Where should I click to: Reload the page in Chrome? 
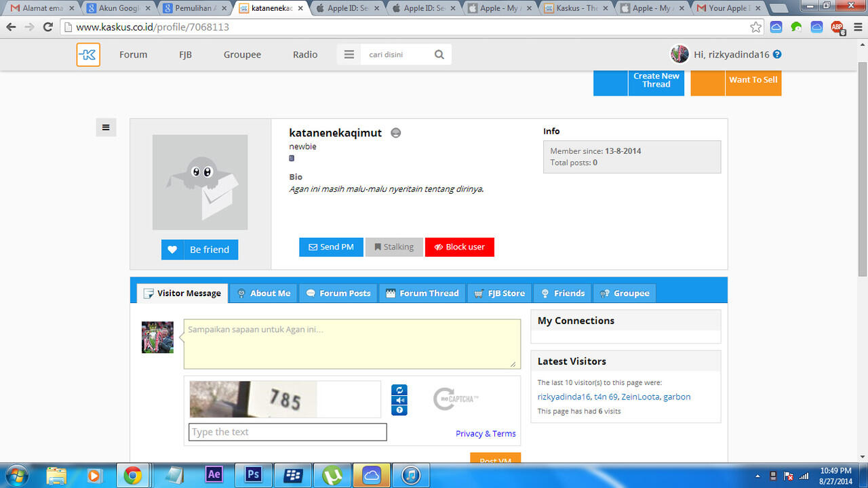point(47,27)
